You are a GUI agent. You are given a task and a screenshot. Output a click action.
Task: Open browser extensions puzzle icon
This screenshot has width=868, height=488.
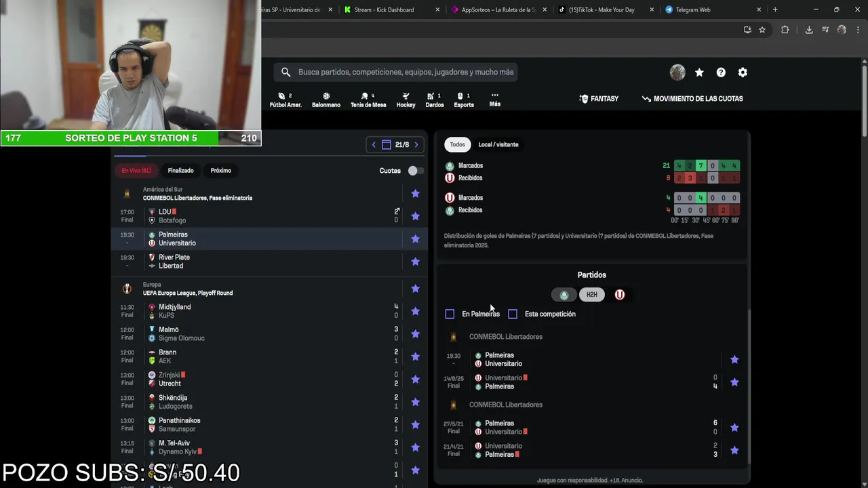[x=785, y=30]
